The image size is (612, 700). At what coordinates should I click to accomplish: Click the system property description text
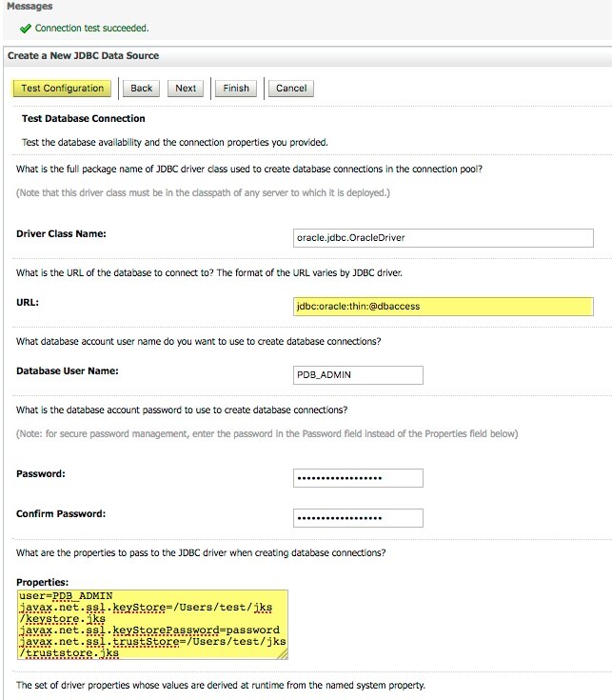tap(221, 686)
